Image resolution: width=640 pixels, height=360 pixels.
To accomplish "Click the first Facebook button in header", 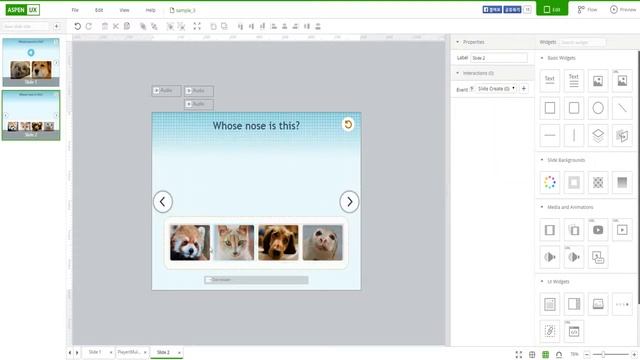I will (x=492, y=9).
